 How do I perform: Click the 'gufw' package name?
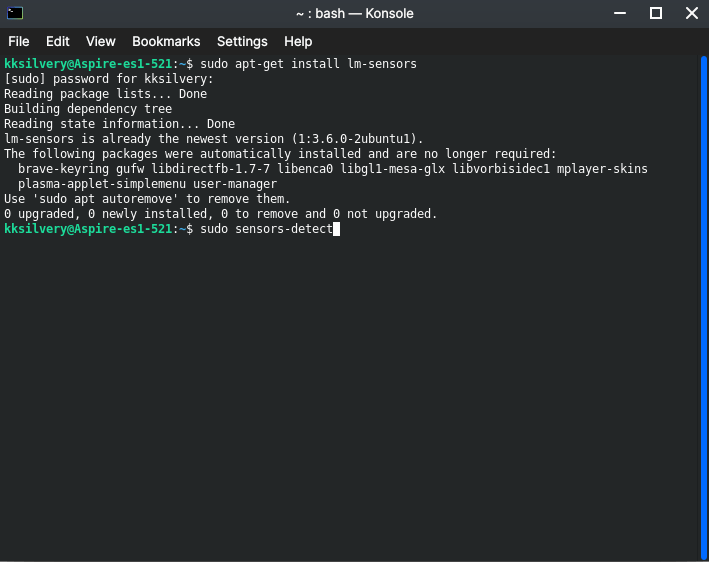pyautogui.click(x=130, y=169)
